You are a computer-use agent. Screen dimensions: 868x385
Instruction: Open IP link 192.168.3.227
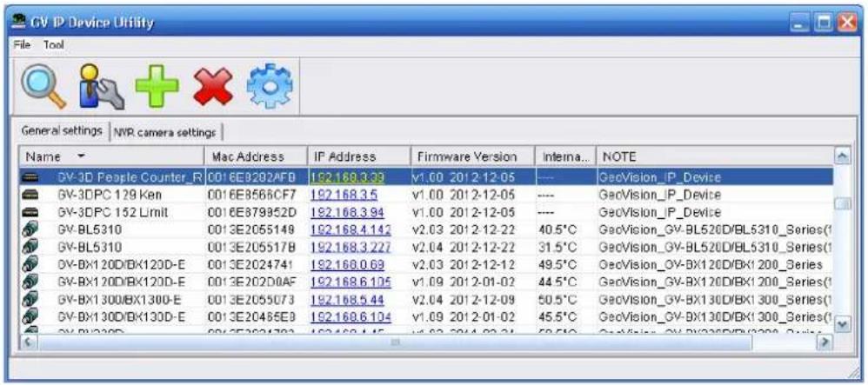click(x=351, y=248)
